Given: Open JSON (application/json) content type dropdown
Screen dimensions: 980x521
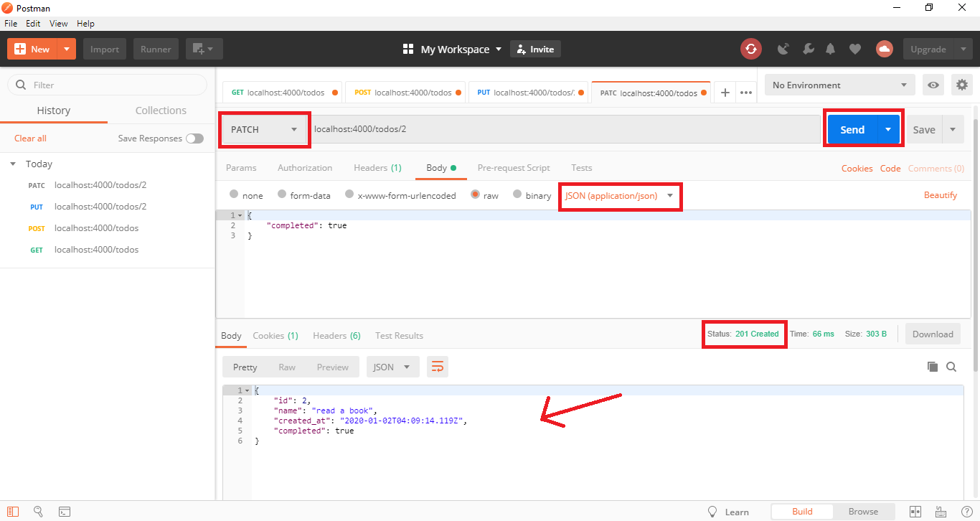Looking at the screenshot, I should point(620,195).
